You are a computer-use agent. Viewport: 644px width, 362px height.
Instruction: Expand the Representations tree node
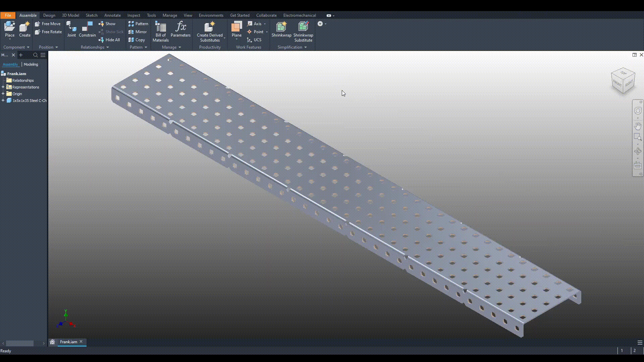[x=3, y=87]
